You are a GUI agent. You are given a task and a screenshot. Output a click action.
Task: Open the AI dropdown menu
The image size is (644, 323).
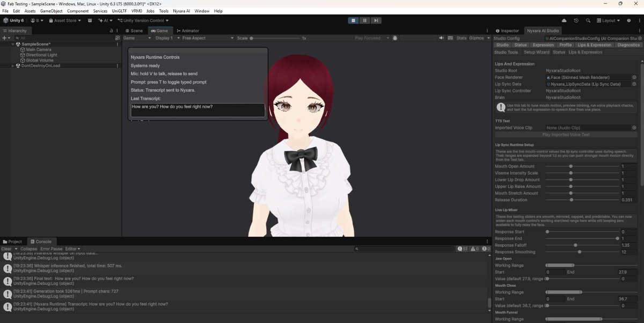[106, 20]
